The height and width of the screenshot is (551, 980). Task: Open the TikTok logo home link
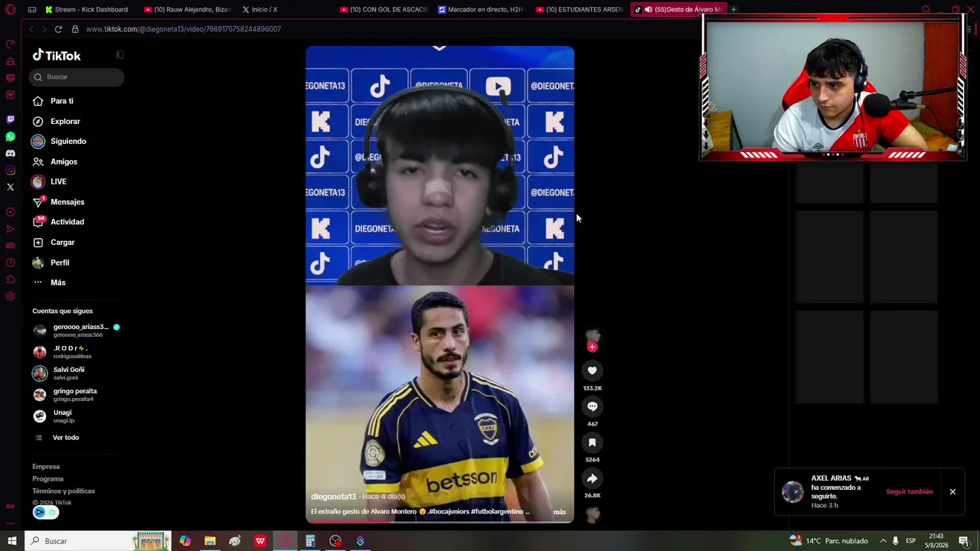click(57, 55)
